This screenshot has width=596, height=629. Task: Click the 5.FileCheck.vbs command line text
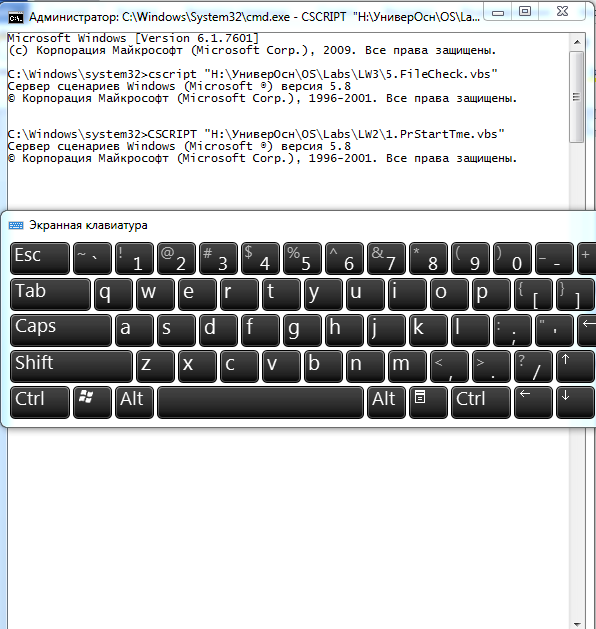(x=253, y=74)
